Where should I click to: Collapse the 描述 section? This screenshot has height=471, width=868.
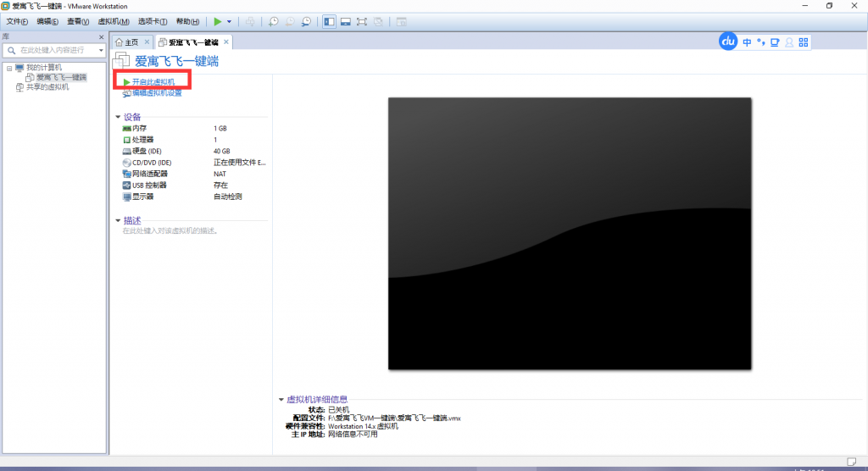click(118, 220)
